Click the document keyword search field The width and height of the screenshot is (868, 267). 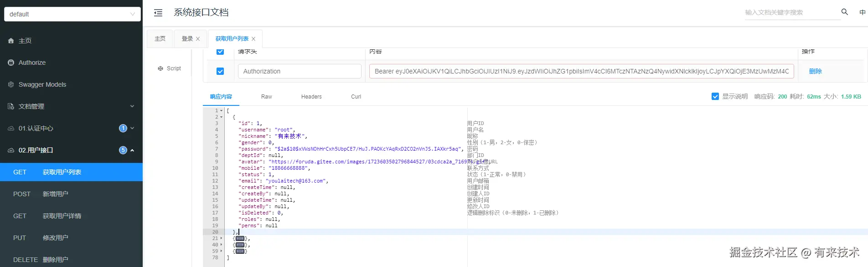click(x=792, y=12)
